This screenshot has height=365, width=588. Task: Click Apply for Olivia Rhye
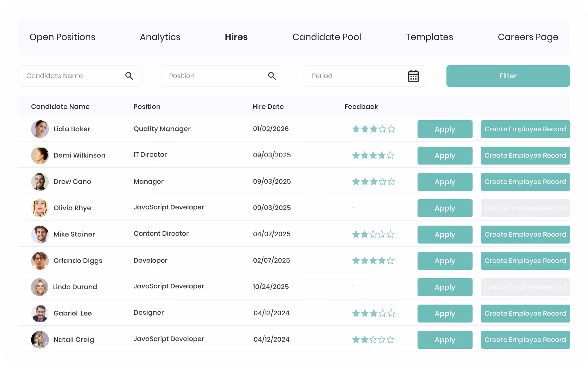pos(445,208)
